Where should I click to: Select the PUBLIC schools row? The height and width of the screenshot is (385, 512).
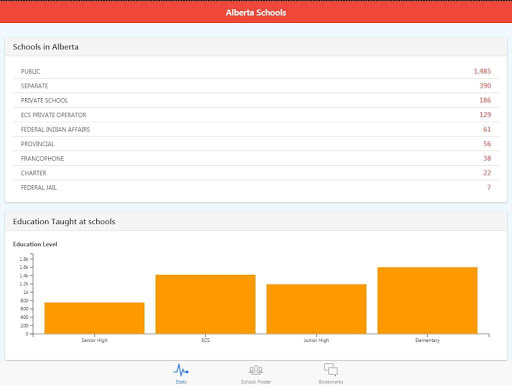click(x=256, y=71)
